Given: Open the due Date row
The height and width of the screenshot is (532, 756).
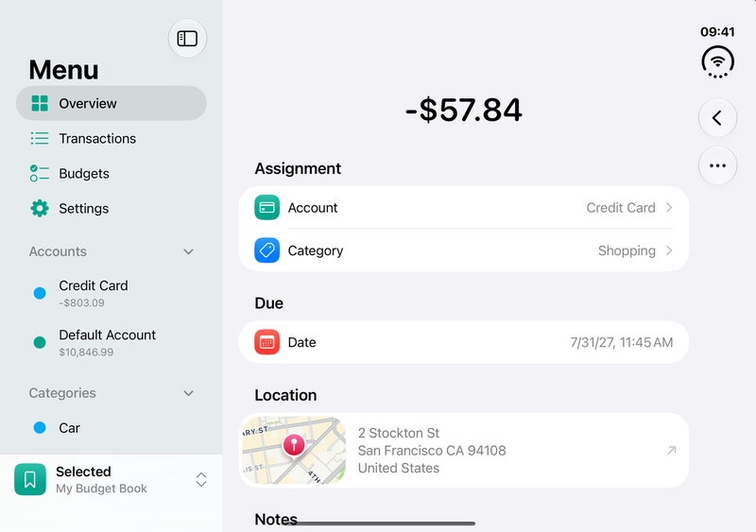Looking at the screenshot, I should (x=463, y=342).
